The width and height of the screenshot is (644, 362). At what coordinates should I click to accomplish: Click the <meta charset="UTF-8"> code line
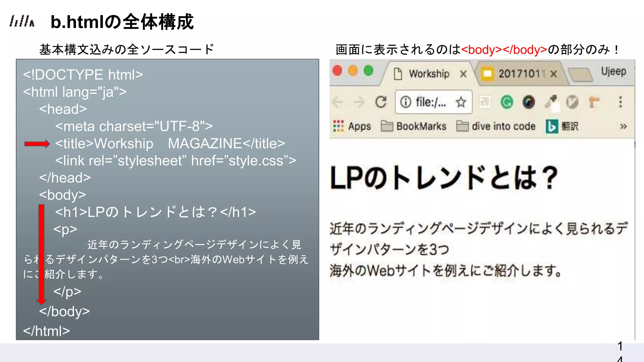(134, 126)
